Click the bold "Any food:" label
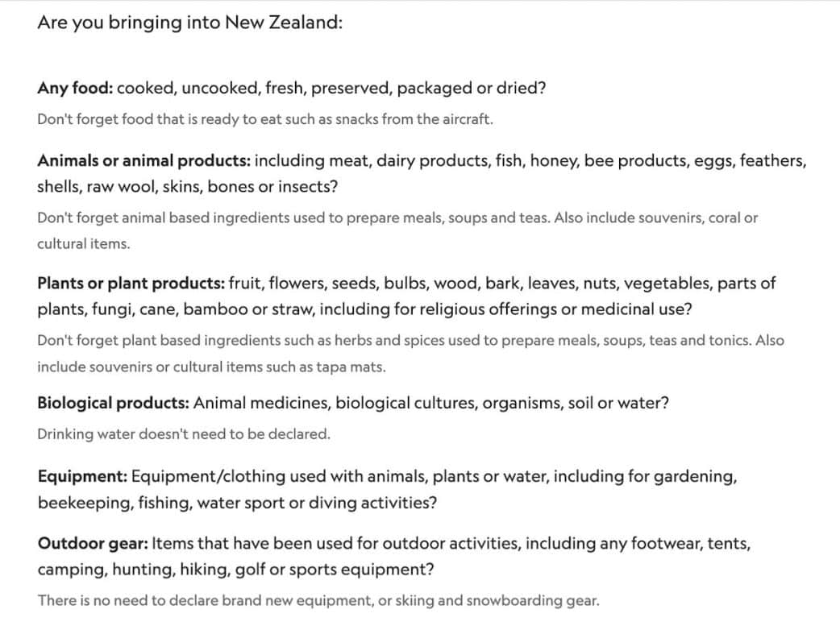The height and width of the screenshot is (630, 840). (x=75, y=89)
